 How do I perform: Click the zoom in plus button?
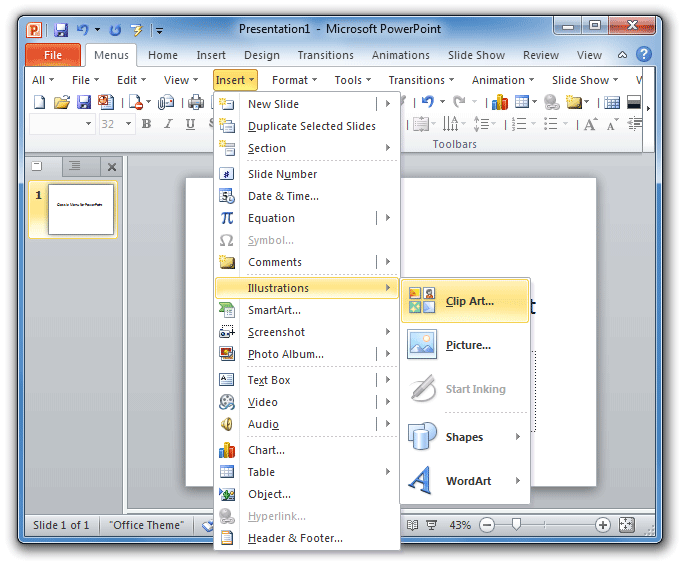click(x=603, y=525)
